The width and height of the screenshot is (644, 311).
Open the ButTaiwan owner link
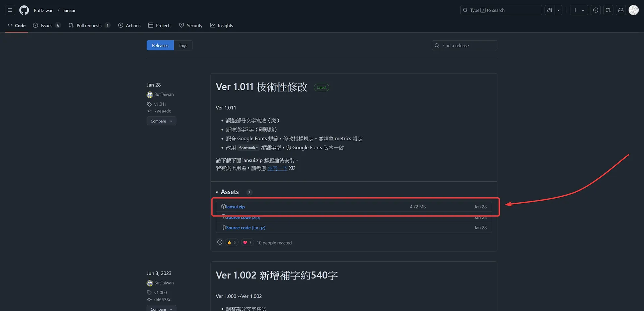click(44, 10)
